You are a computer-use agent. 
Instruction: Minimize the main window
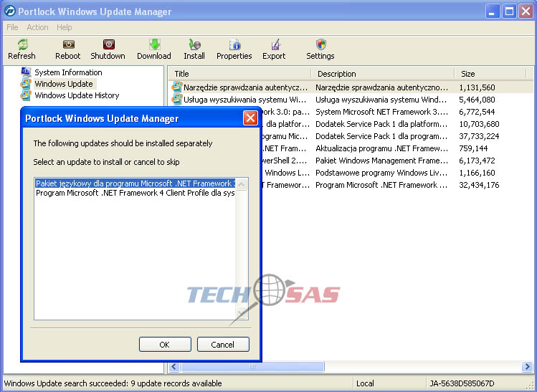[x=493, y=11]
